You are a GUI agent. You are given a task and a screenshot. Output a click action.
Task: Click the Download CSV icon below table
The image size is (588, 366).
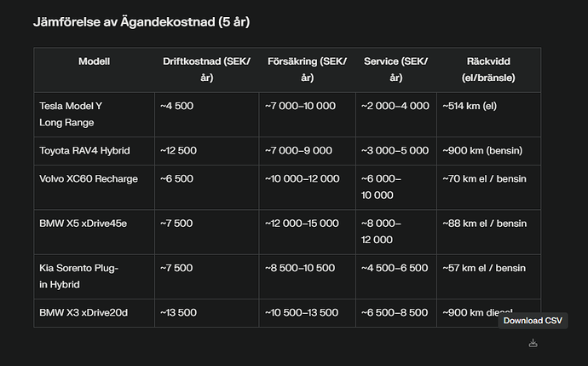pos(533,343)
